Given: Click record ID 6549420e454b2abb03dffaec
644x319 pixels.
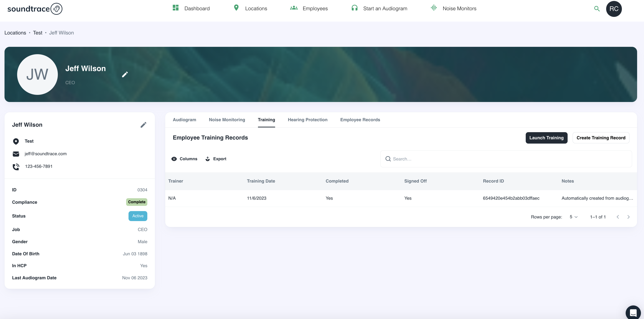Looking at the screenshot, I should tap(511, 198).
